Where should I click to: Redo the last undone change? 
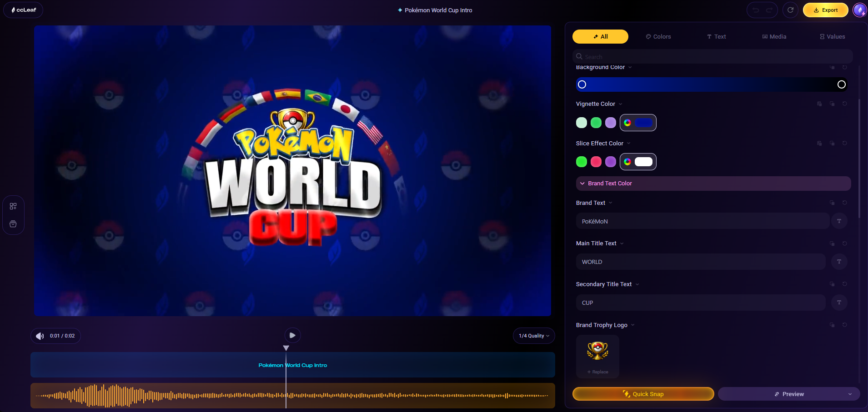click(x=769, y=10)
